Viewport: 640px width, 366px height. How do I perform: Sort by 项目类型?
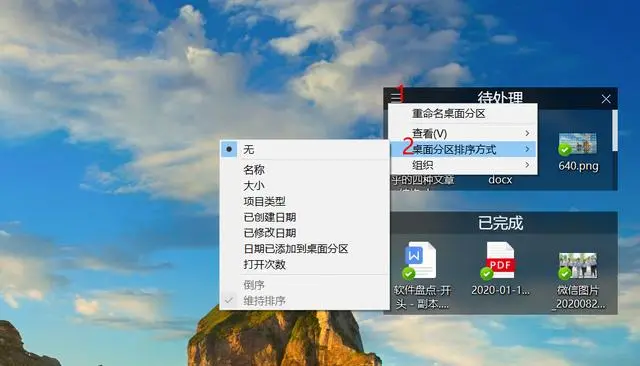tap(304, 201)
